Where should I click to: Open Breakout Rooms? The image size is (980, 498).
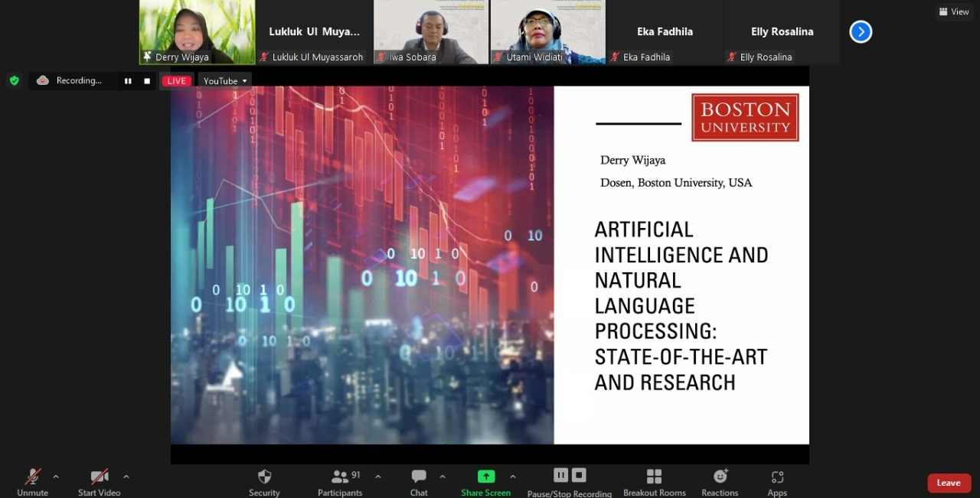tap(655, 483)
